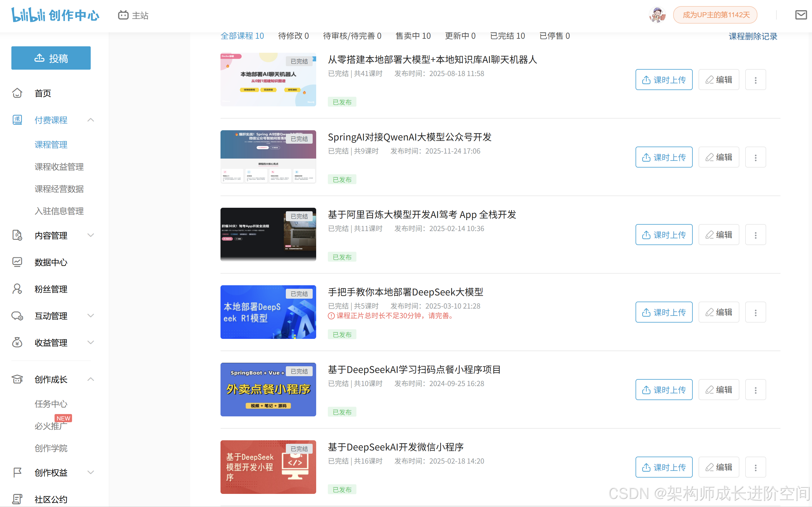Expand the 内容管理 menu section

[x=91, y=235]
